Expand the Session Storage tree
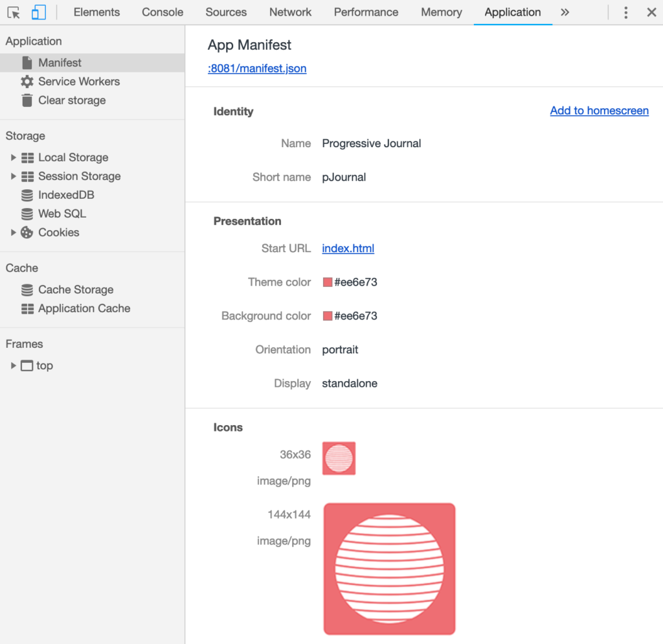Viewport: 663px width, 644px height. 13,176
